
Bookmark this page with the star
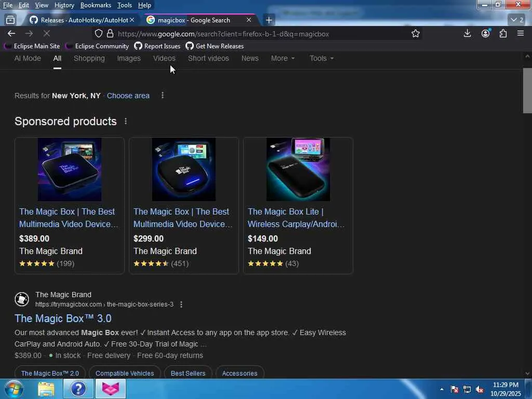tap(416, 34)
